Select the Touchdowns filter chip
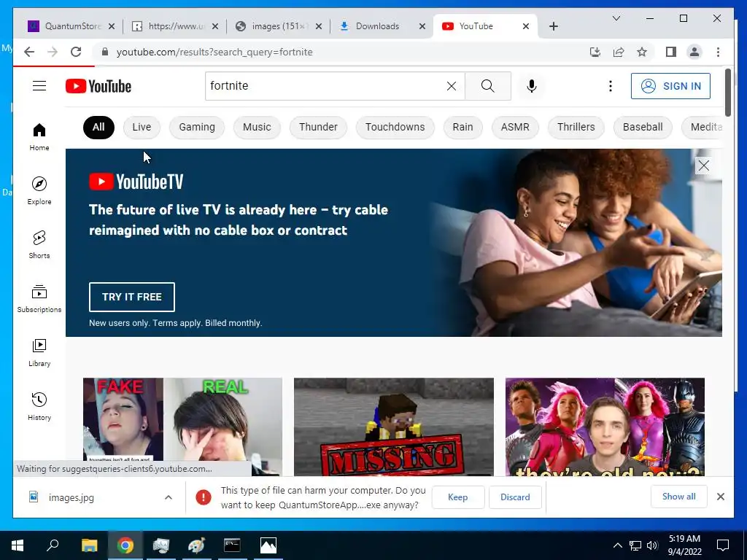This screenshot has height=560, width=747. coord(395,127)
